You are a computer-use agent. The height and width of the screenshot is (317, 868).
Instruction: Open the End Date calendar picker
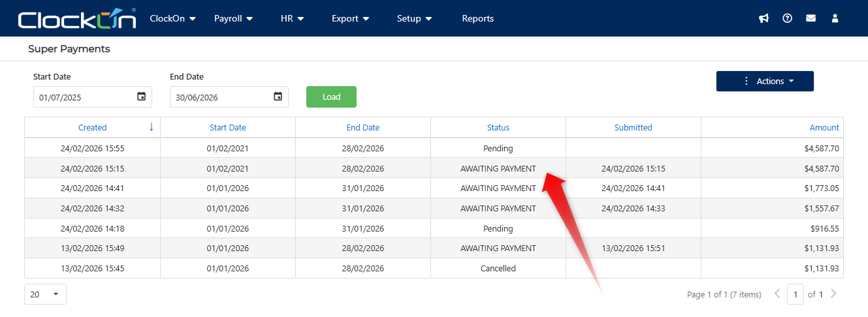point(278,97)
